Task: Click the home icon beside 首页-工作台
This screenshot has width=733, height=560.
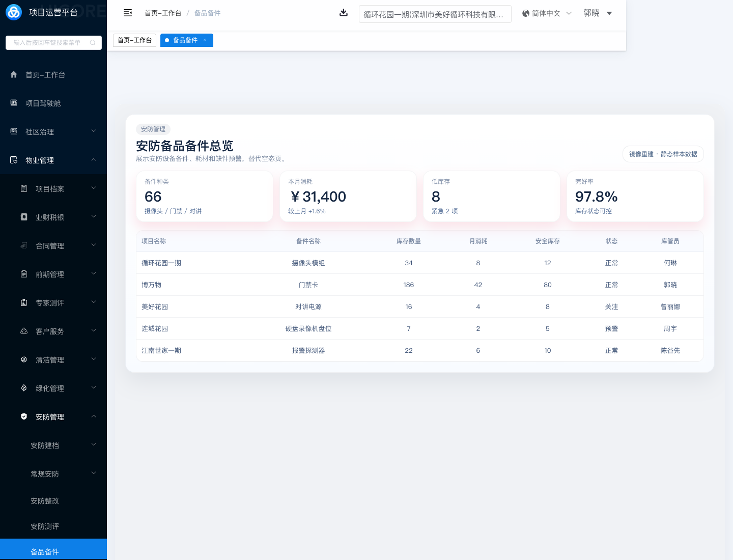Action: tap(14, 75)
